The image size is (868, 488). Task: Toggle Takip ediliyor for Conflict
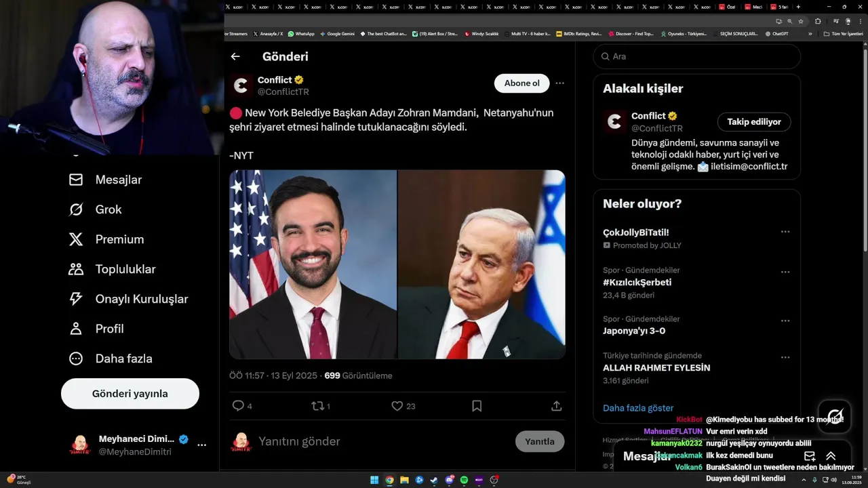tap(754, 122)
